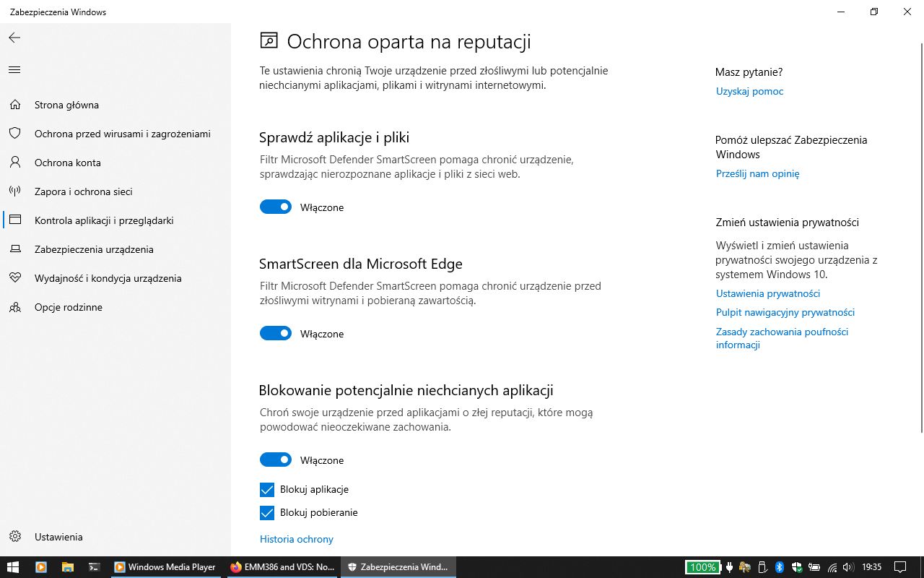Toggle Sprawdź aplikacje i pliki switch

[276, 207]
